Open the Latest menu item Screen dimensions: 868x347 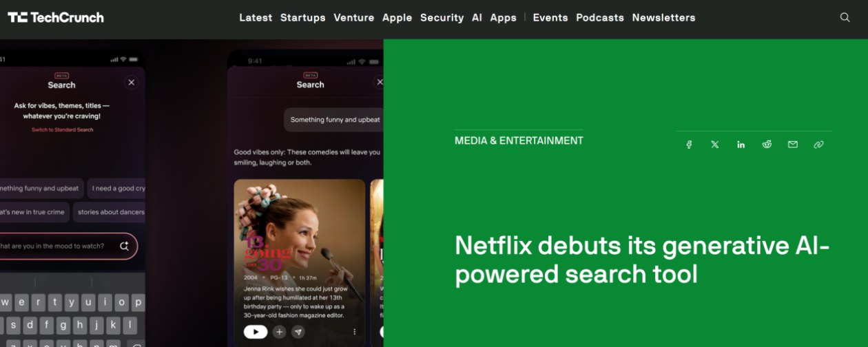[256, 18]
